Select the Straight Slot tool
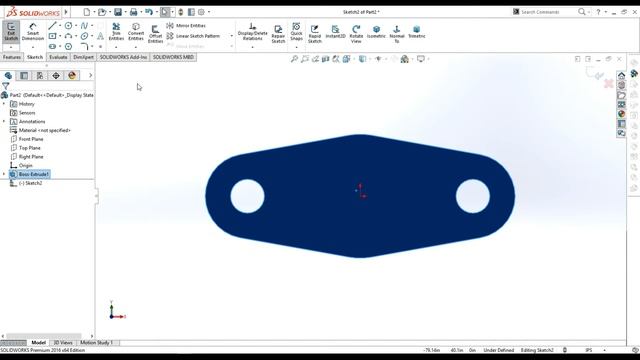This screenshot has width=640, height=360. (52, 47)
